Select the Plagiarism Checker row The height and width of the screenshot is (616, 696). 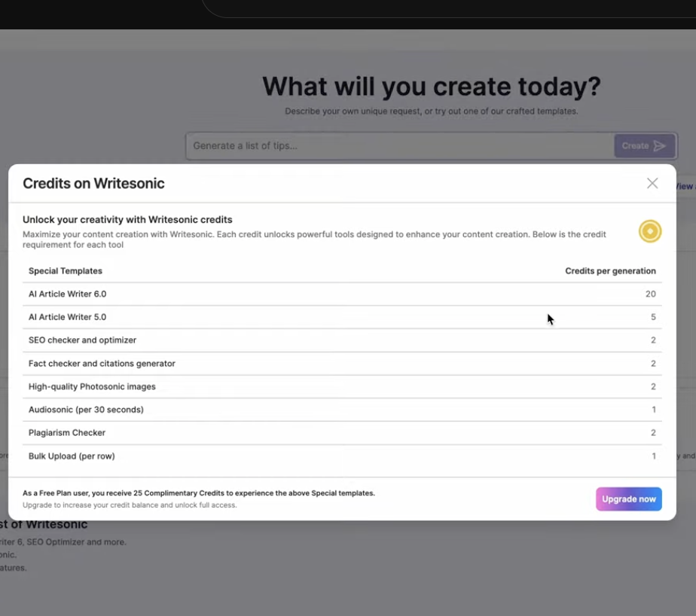pyautogui.click(x=67, y=433)
